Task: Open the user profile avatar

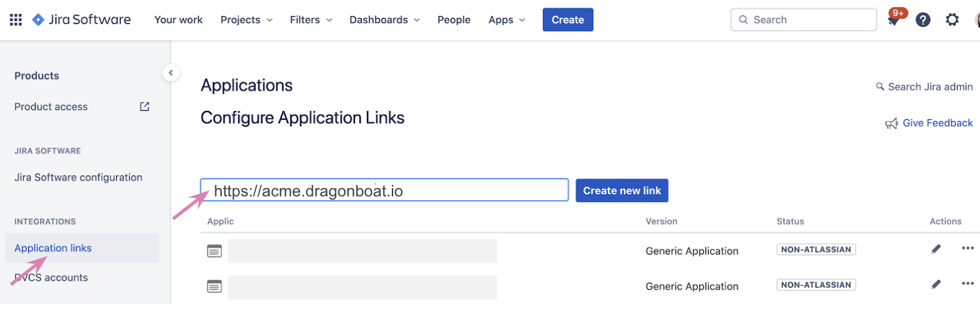Action: click(x=977, y=20)
